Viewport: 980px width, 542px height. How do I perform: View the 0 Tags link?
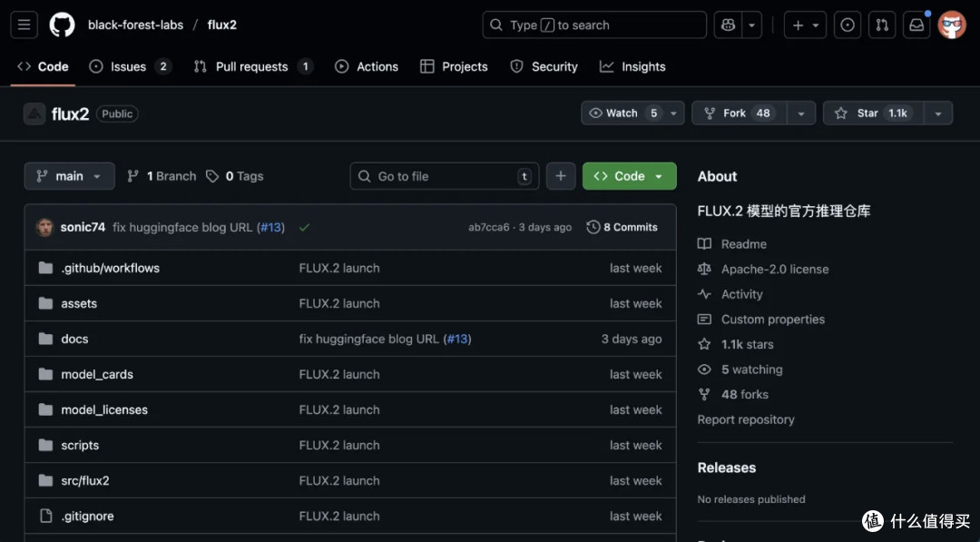[x=235, y=176]
